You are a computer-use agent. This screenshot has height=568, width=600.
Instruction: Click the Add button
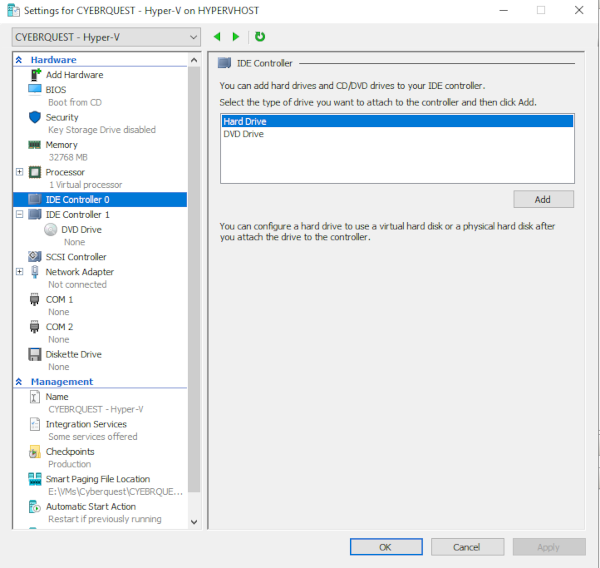[x=544, y=199]
